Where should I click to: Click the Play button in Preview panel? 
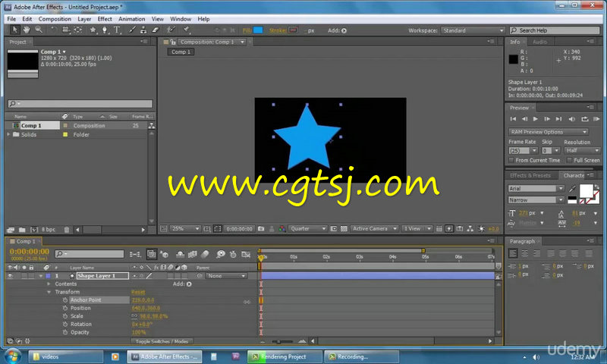tap(535, 119)
